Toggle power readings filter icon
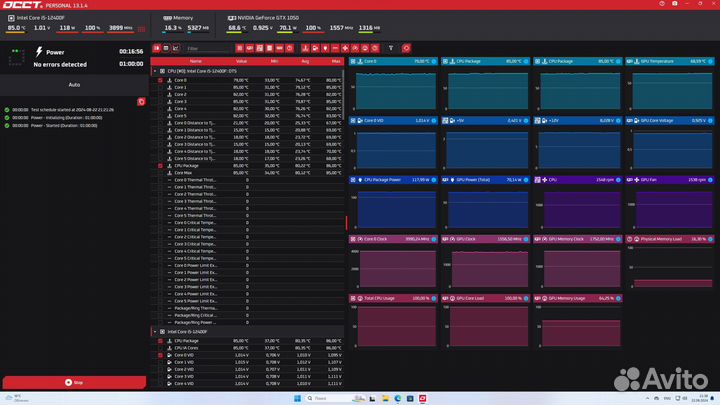Image resolution: width=720 pixels, height=405 pixels. pyautogui.click(x=325, y=48)
